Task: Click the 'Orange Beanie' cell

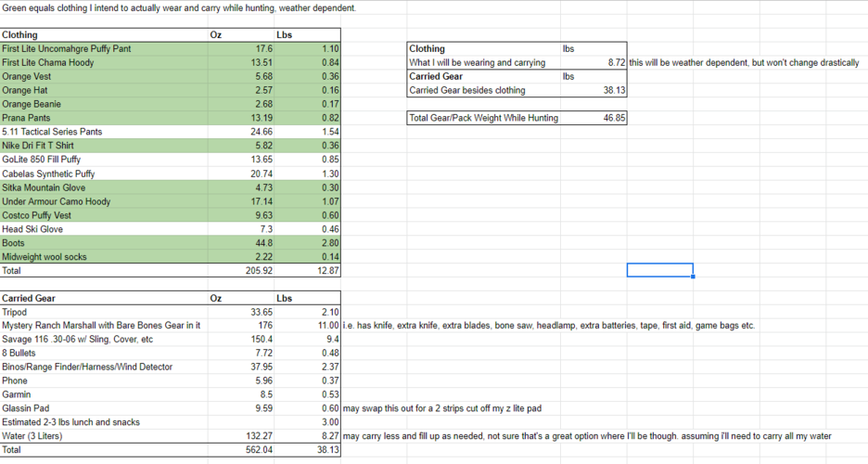Action: click(x=104, y=104)
